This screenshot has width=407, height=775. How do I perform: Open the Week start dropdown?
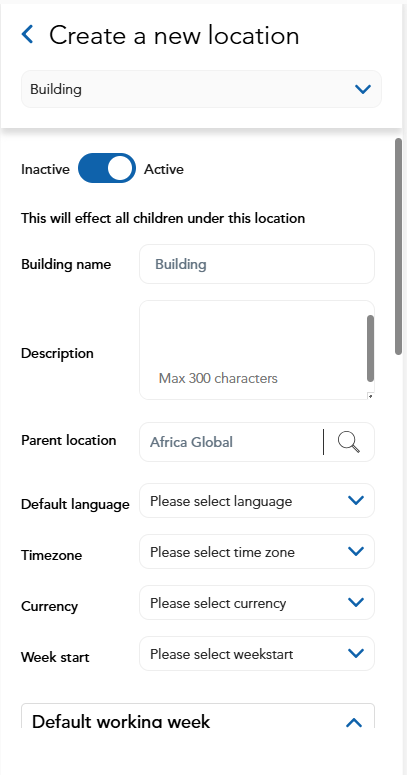pos(257,653)
